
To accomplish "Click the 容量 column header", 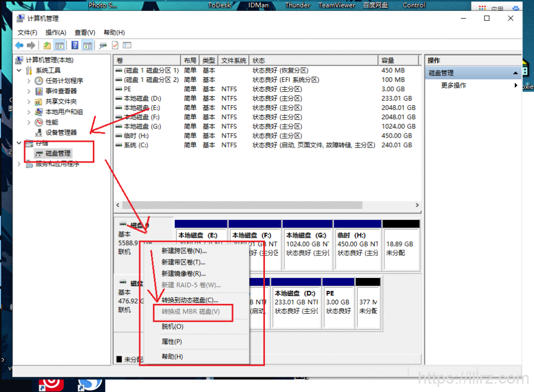I will (387, 60).
